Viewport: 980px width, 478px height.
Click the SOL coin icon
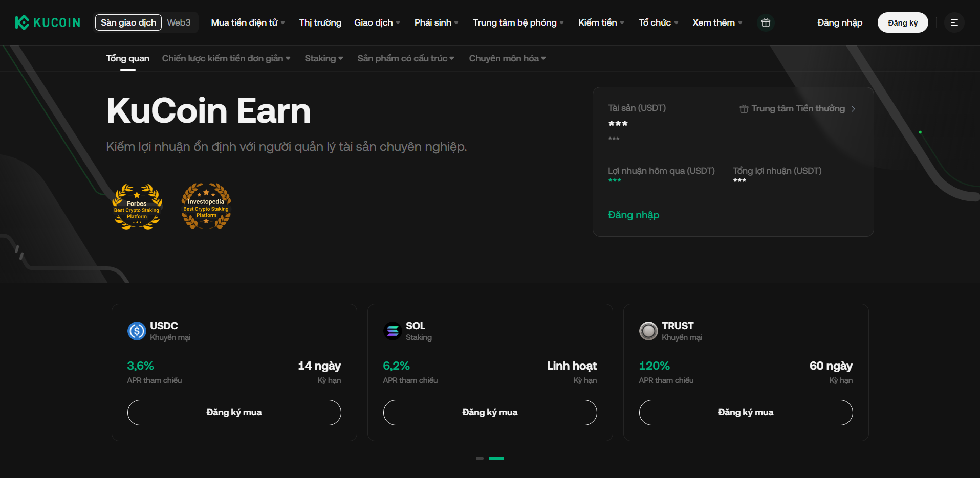392,331
